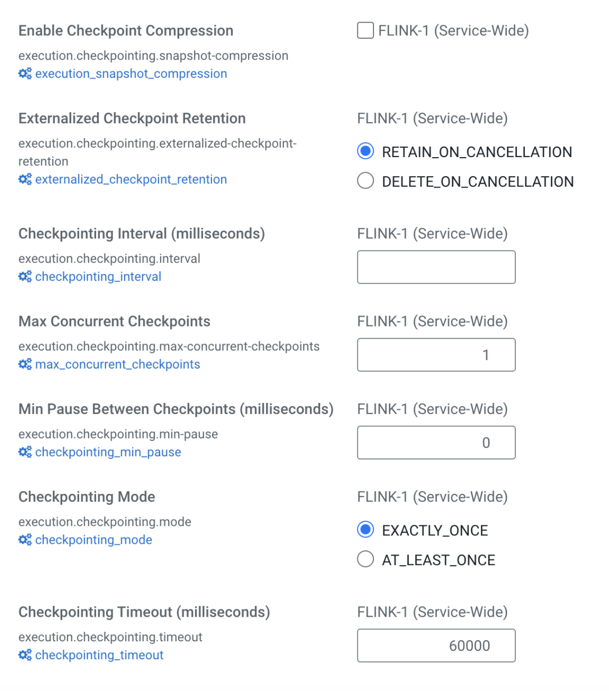Open max_concurrent_checkpoints link
Viewport: 609px width, 691px height.
pos(117,365)
